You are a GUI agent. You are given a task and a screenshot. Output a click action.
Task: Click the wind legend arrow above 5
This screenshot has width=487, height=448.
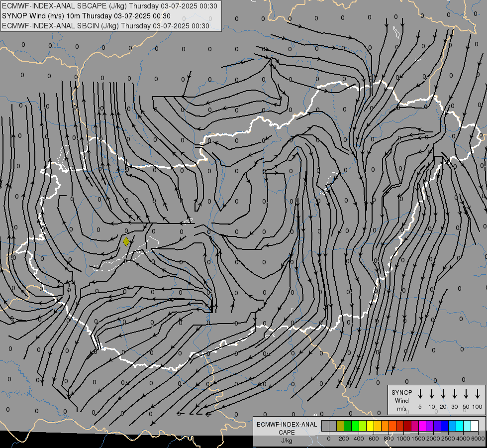pyautogui.click(x=420, y=394)
